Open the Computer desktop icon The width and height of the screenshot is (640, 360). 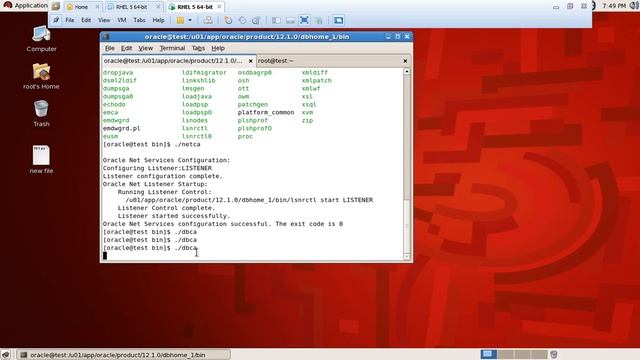pos(41,39)
